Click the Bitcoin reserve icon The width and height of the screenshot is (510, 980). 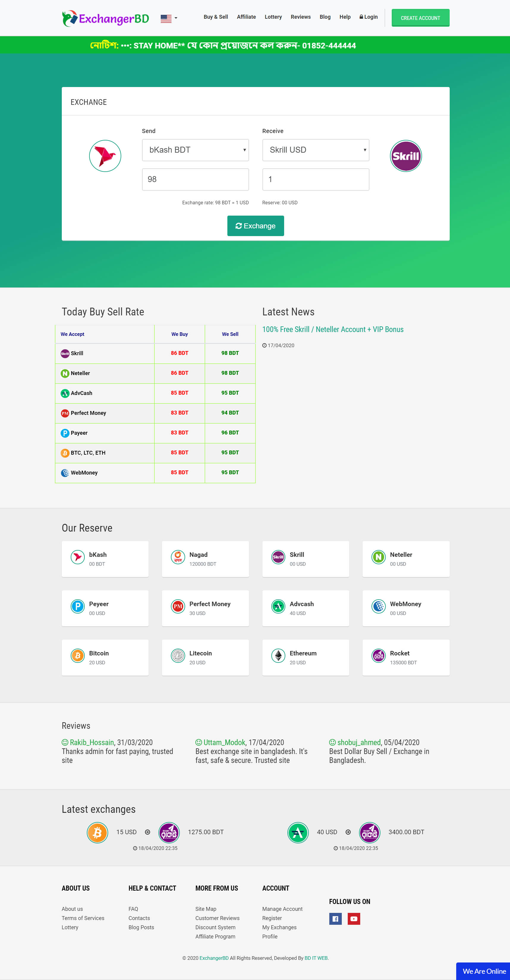point(78,655)
